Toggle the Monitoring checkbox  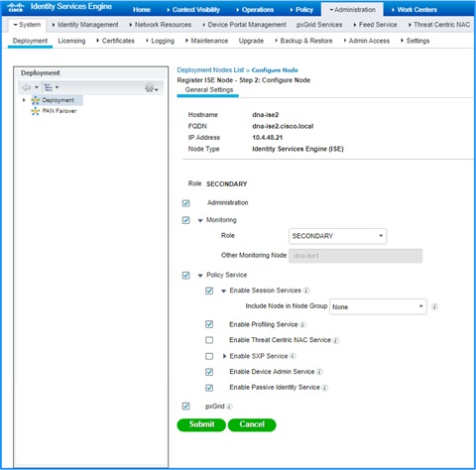tap(186, 220)
